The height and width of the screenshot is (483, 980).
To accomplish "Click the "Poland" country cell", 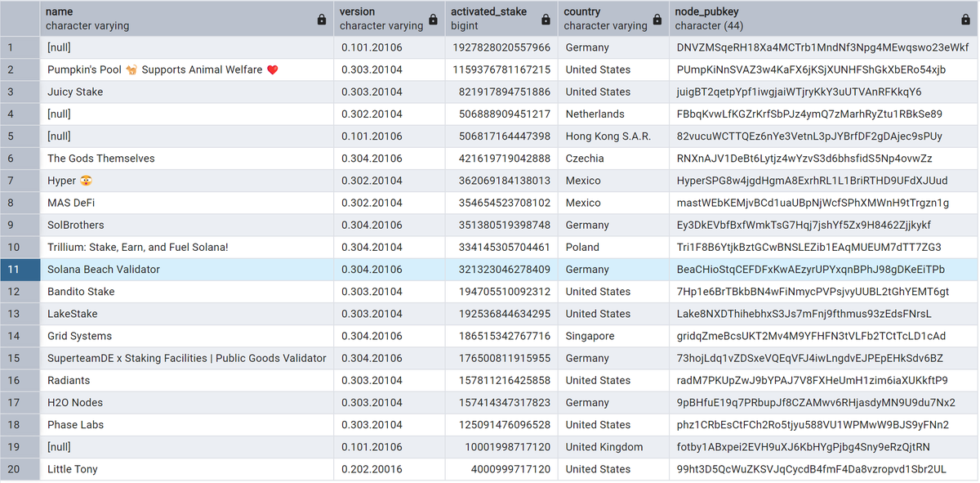I will pyautogui.click(x=612, y=247).
